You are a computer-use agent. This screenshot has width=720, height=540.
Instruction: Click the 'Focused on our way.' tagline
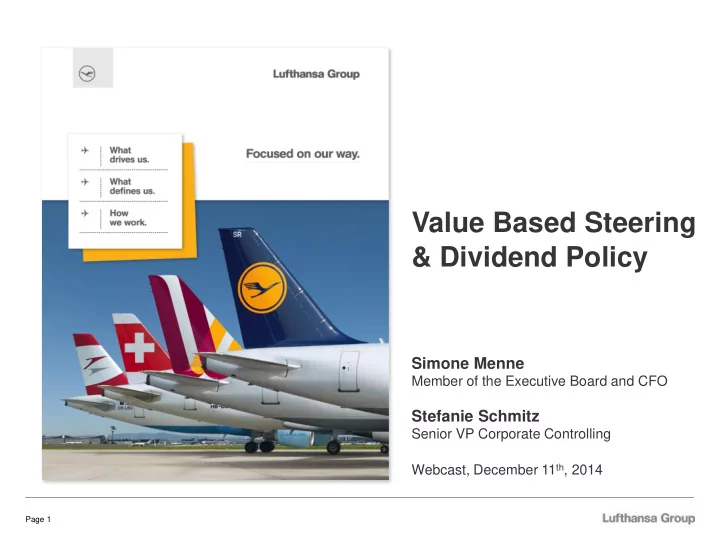[x=303, y=154]
